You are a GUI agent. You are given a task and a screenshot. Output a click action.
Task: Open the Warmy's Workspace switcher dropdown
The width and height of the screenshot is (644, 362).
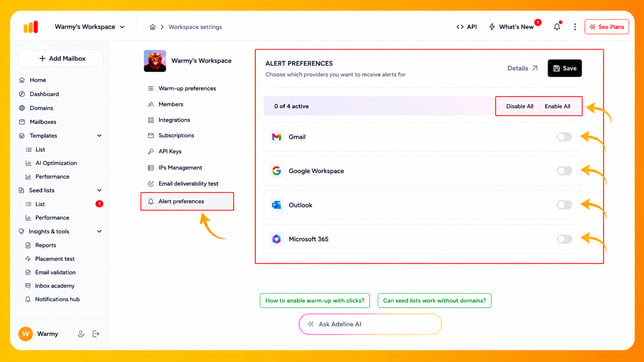[x=90, y=27]
